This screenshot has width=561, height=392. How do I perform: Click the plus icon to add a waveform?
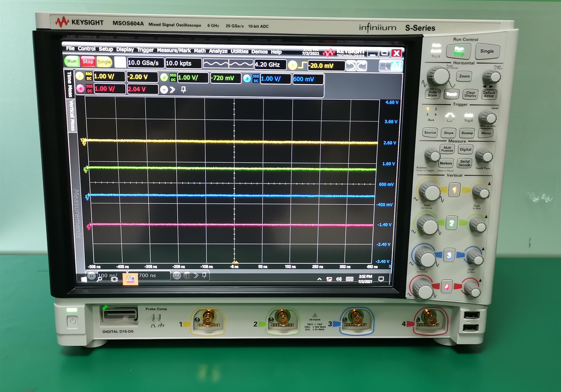[x=164, y=90]
